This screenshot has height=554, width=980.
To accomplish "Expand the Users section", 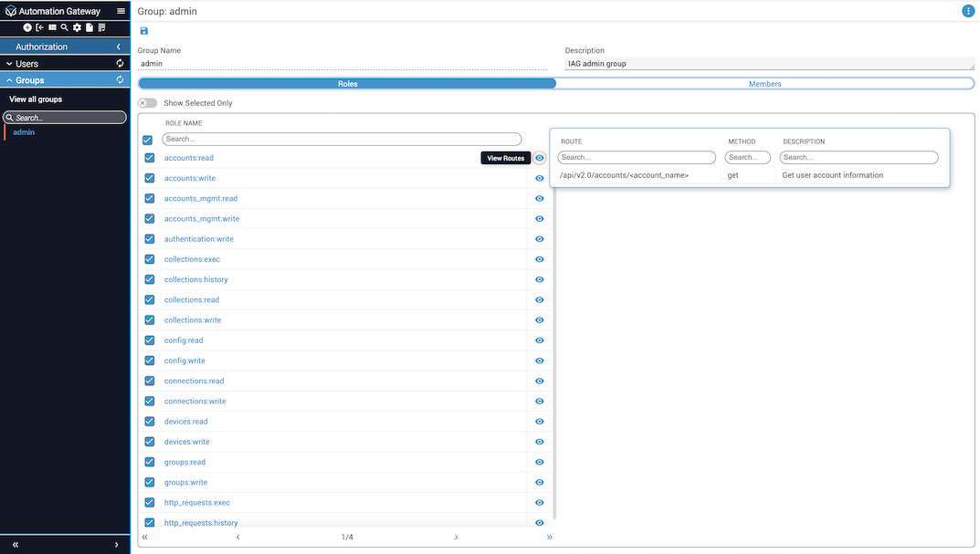I will click(9, 64).
